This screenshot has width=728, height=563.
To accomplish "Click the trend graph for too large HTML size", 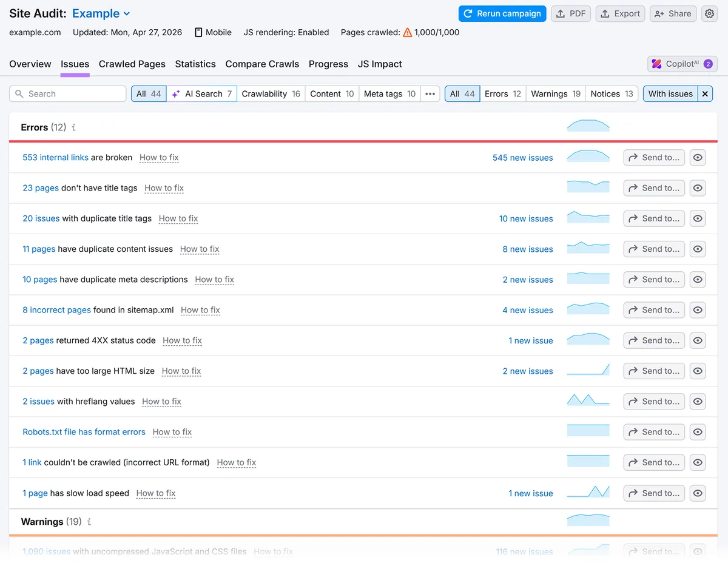I will 588,369.
